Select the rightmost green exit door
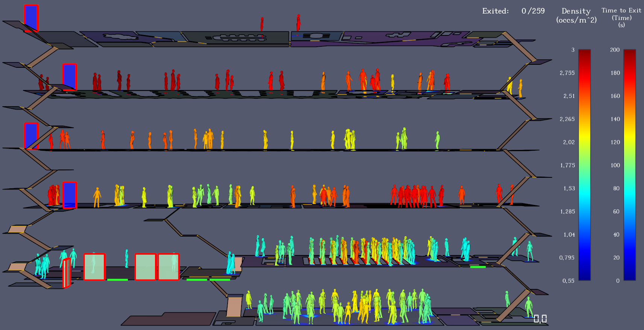 (168, 267)
